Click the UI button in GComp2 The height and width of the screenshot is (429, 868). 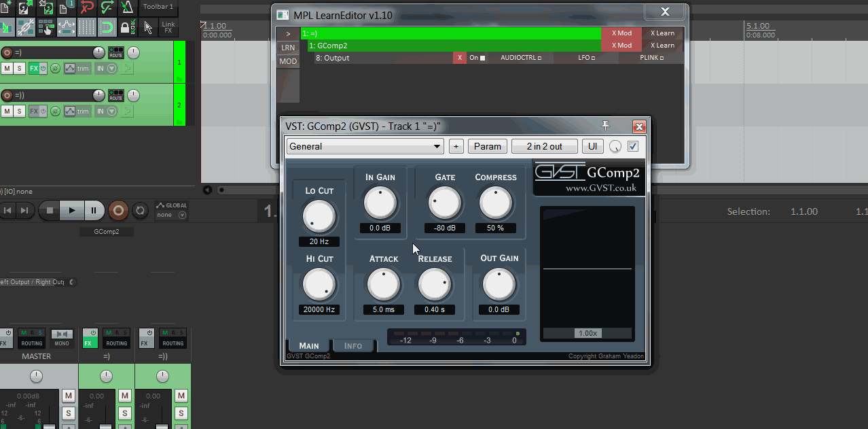click(x=593, y=146)
